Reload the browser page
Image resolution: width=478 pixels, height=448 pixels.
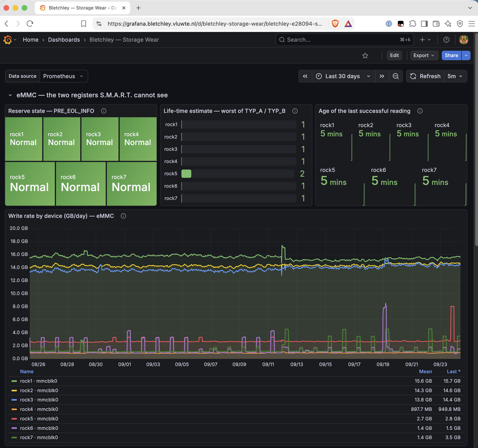tap(30, 23)
